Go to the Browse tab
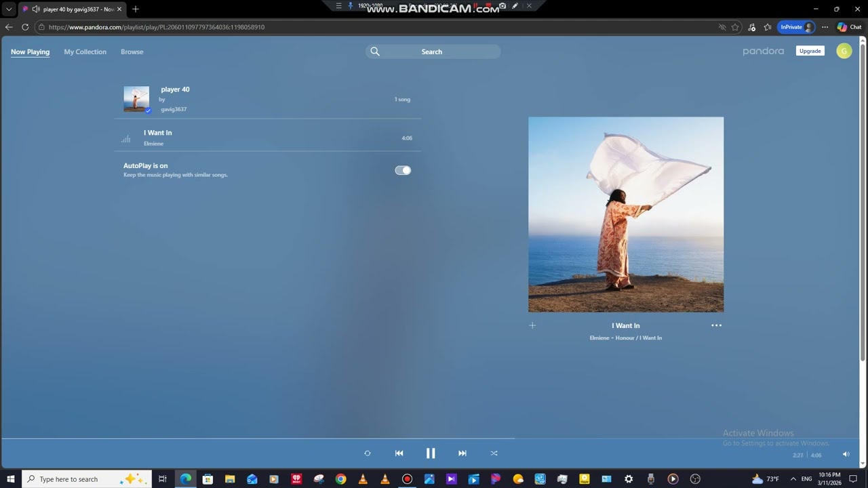 pos(132,52)
